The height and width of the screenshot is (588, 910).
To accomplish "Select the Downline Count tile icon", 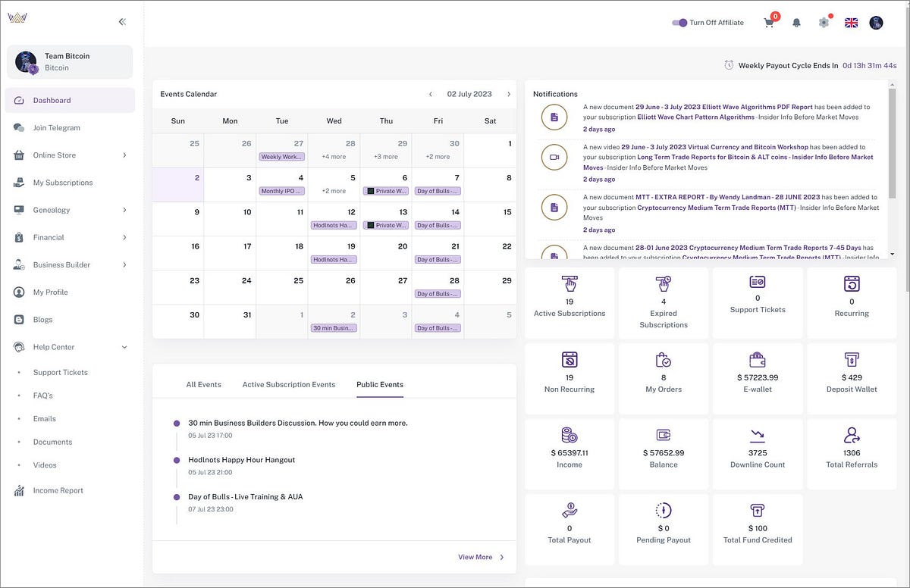I will click(x=758, y=436).
